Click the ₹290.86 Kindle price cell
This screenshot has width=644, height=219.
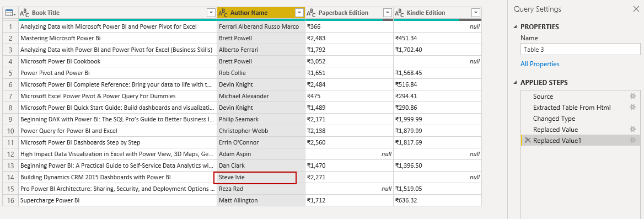(x=437, y=108)
